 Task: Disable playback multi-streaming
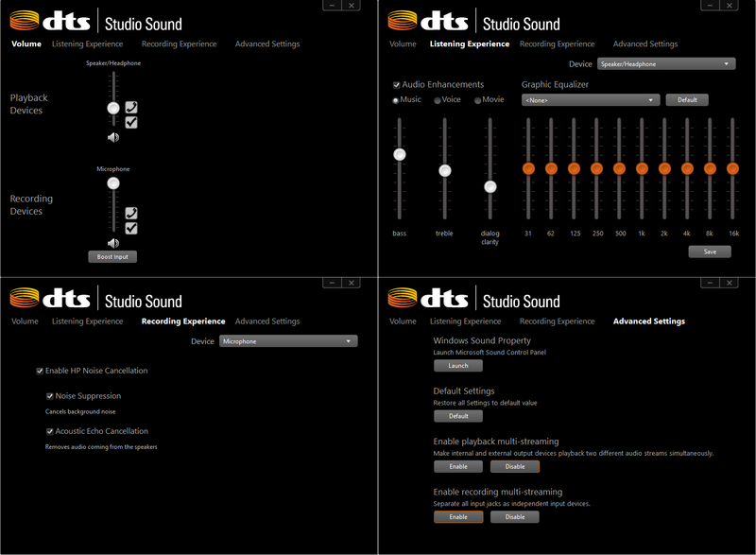tap(515, 466)
